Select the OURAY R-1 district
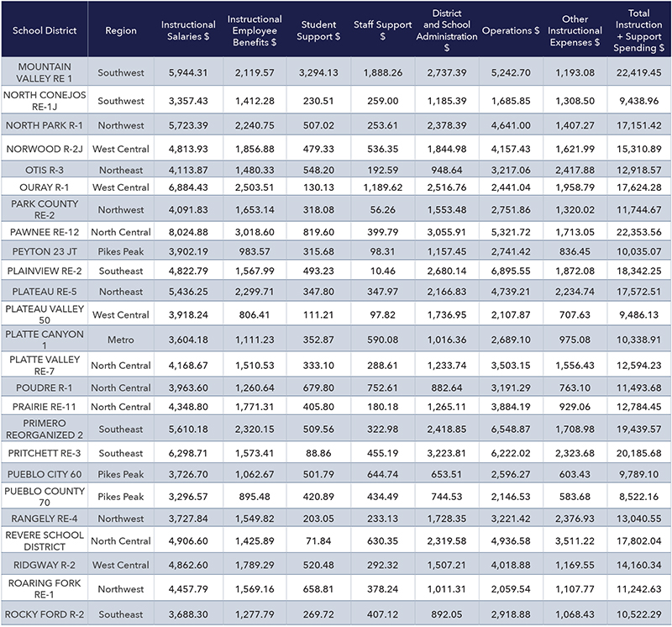Viewport: 672px width, 627px height. pos(45,187)
